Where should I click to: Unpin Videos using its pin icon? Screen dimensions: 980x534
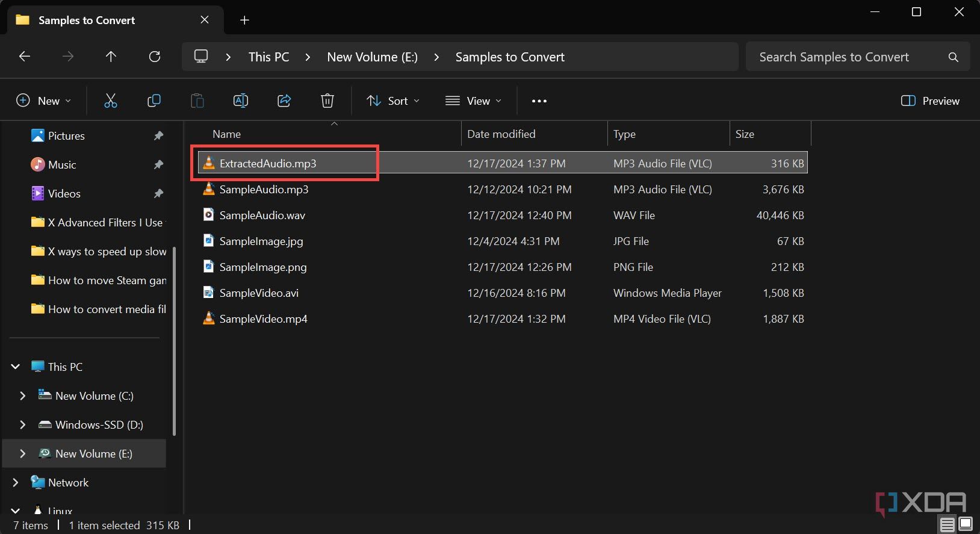[x=158, y=194]
